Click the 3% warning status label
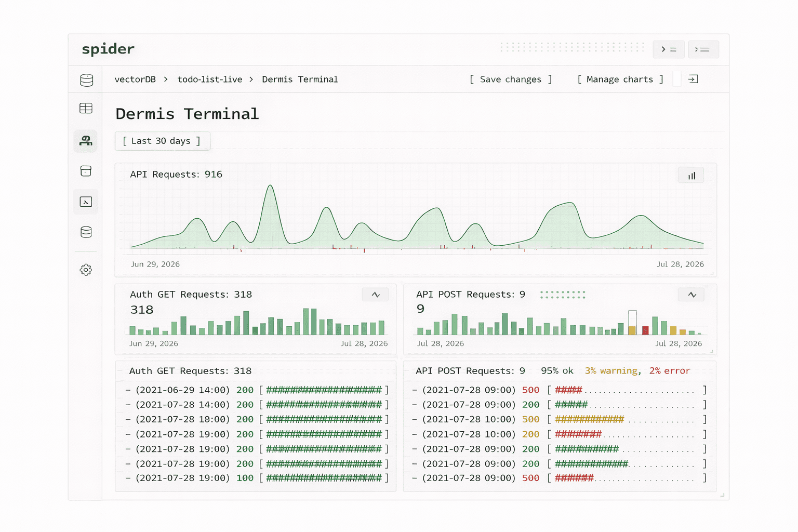The width and height of the screenshot is (798, 532). 611,371
